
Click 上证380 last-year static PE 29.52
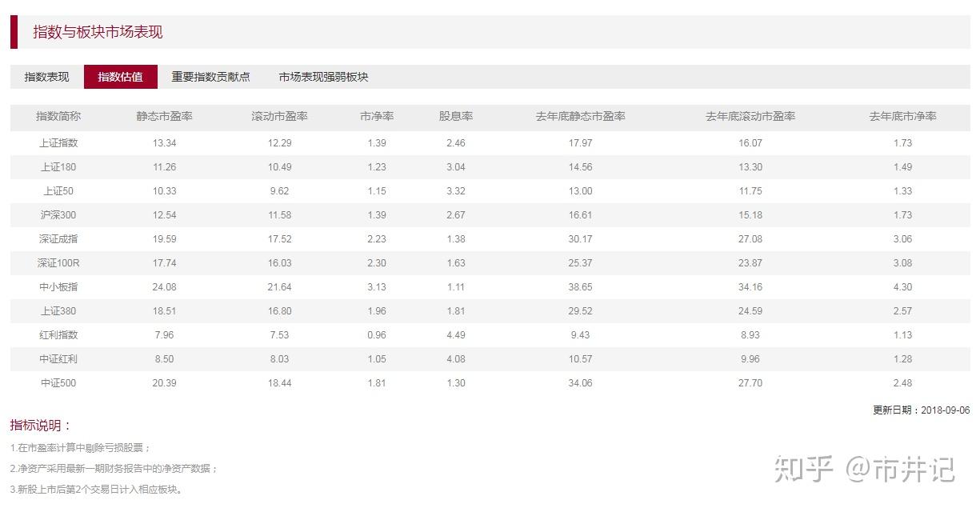point(581,311)
